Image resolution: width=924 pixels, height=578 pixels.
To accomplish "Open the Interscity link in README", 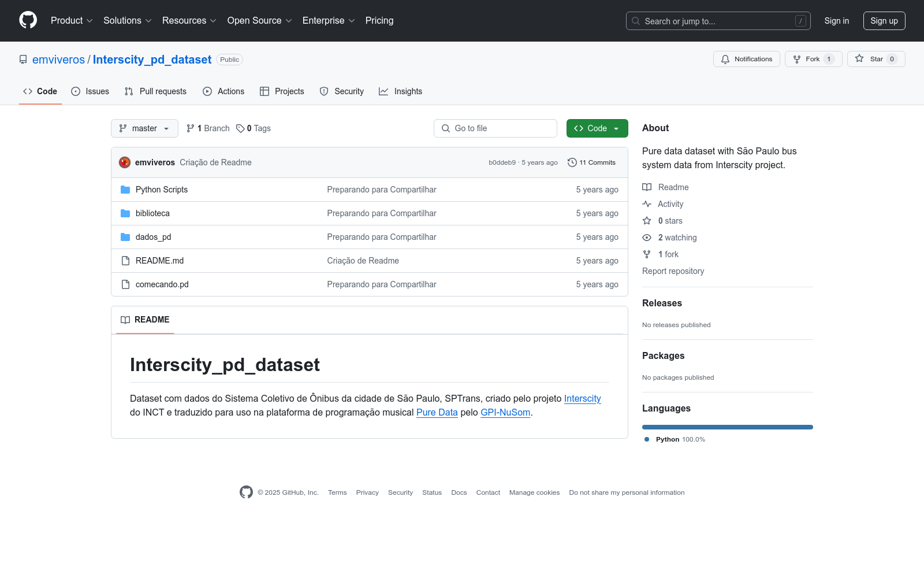I will [582, 398].
